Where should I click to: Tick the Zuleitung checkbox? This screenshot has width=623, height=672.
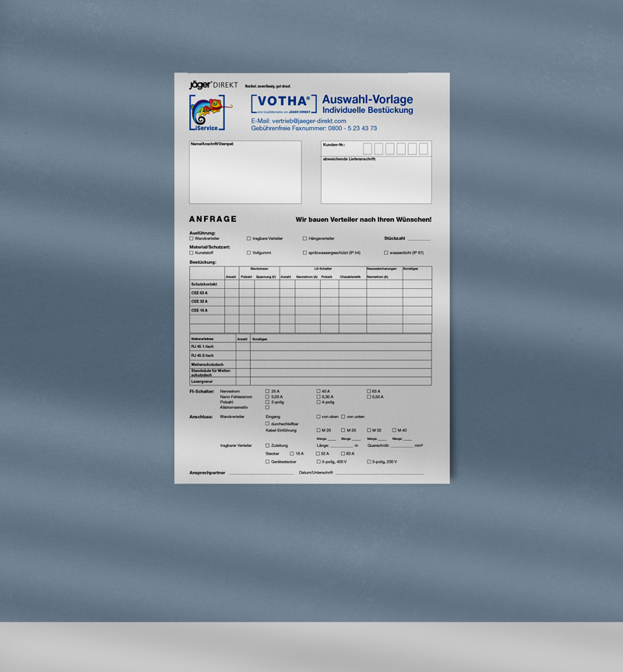tap(267, 445)
